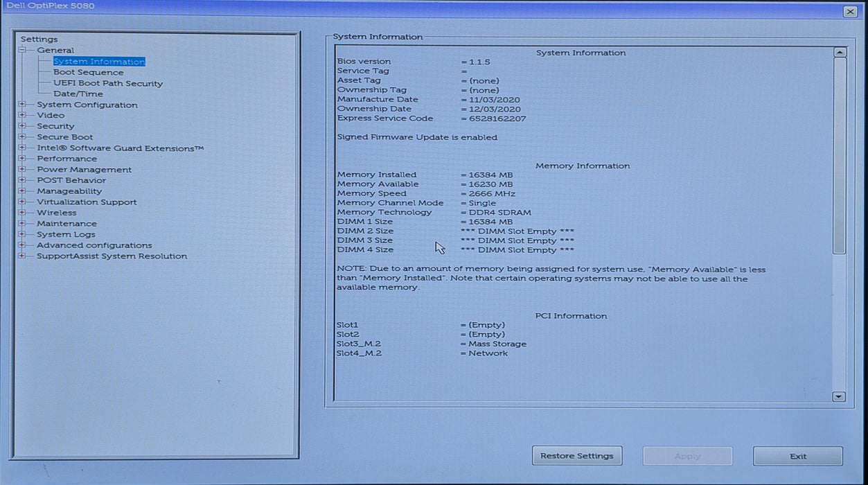Select the POST Behavior label
Viewport: 868px width, 485px height.
71,180
